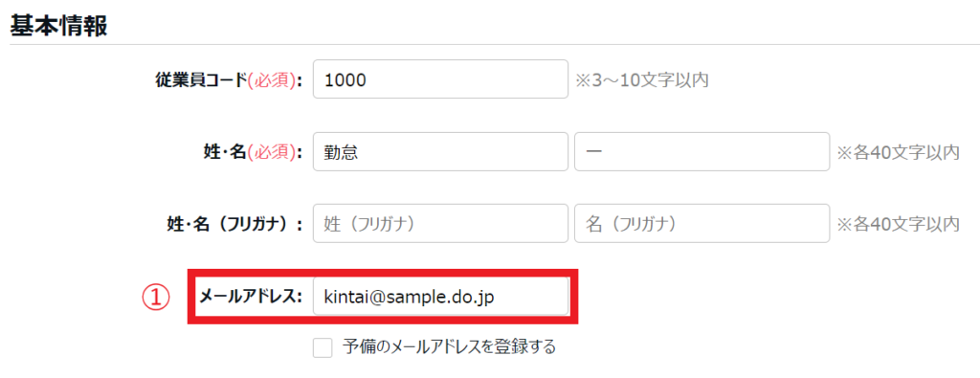Select the given name field containing 一
980x378 pixels.
coord(702,152)
